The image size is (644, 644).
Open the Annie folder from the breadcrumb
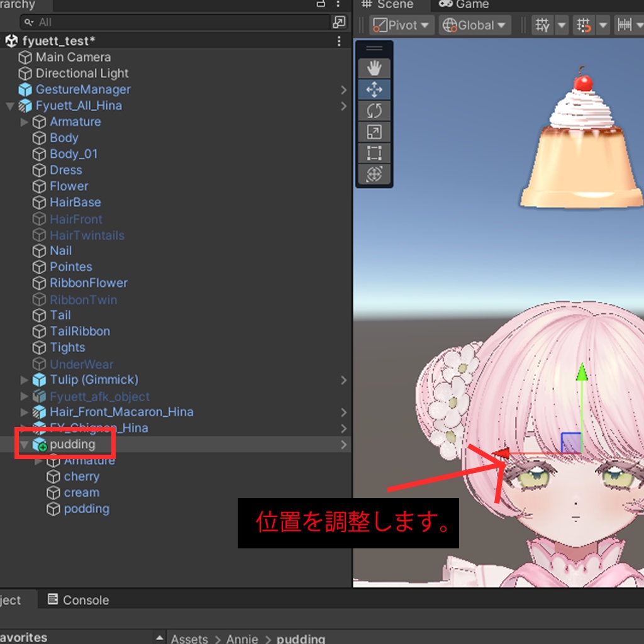tap(242, 638)
